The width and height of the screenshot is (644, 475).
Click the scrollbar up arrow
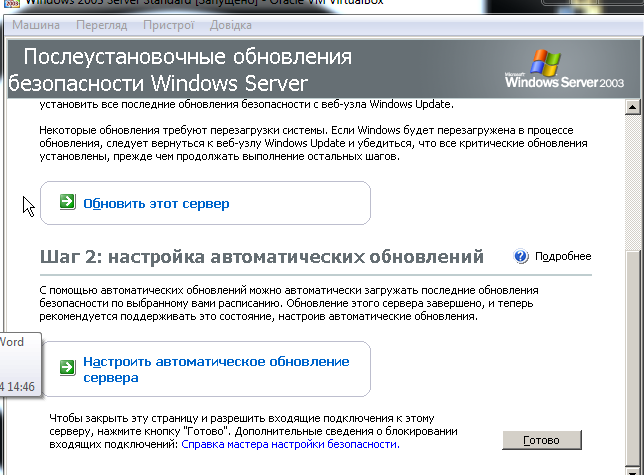(632, 107)
